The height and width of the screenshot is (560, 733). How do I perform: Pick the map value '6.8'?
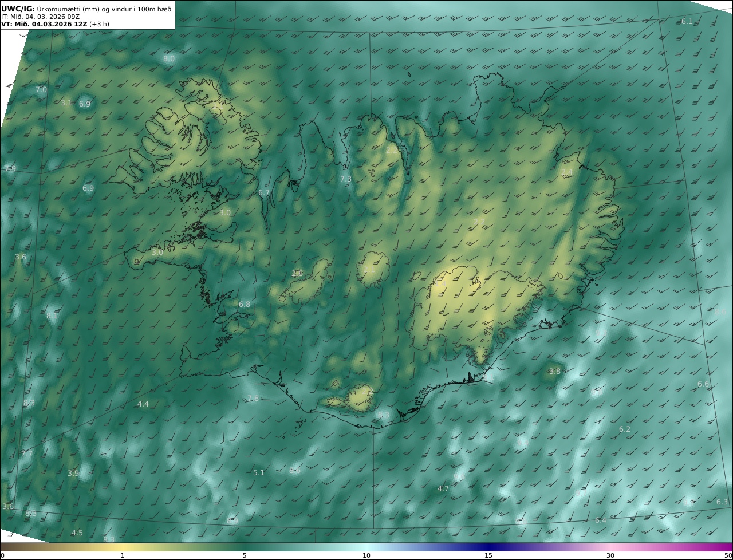pyautogui.click(x=245, y=305)
